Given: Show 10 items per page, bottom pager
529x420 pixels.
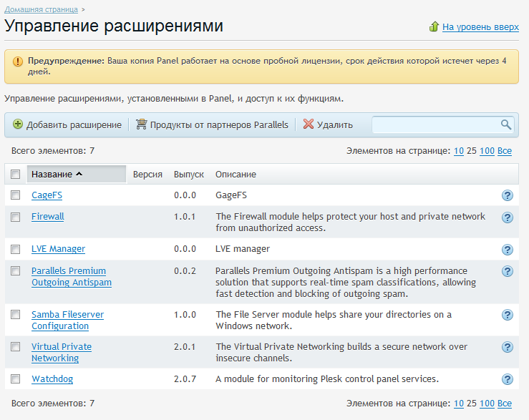Looking at the screenshot, I should (458, 404).
